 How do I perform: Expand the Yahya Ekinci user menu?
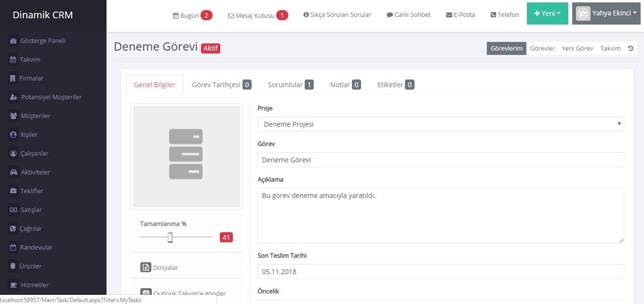(x=606, y=13)
